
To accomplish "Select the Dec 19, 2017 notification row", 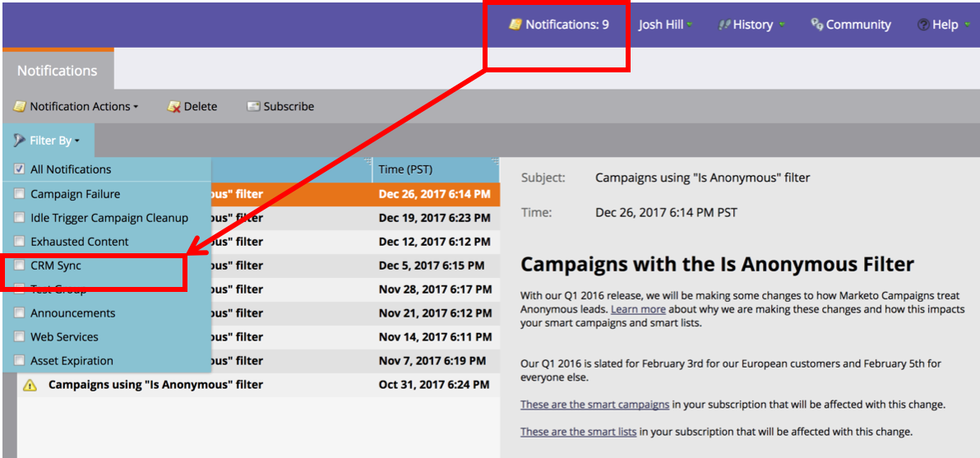I will pos(434,218).
